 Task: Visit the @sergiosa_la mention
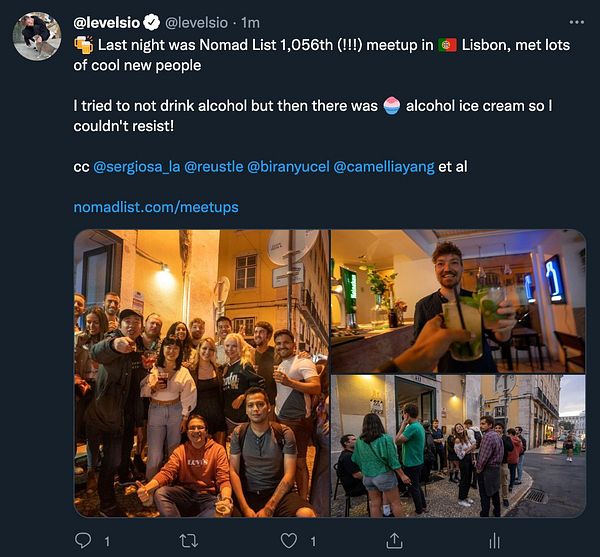coord(137,166)
